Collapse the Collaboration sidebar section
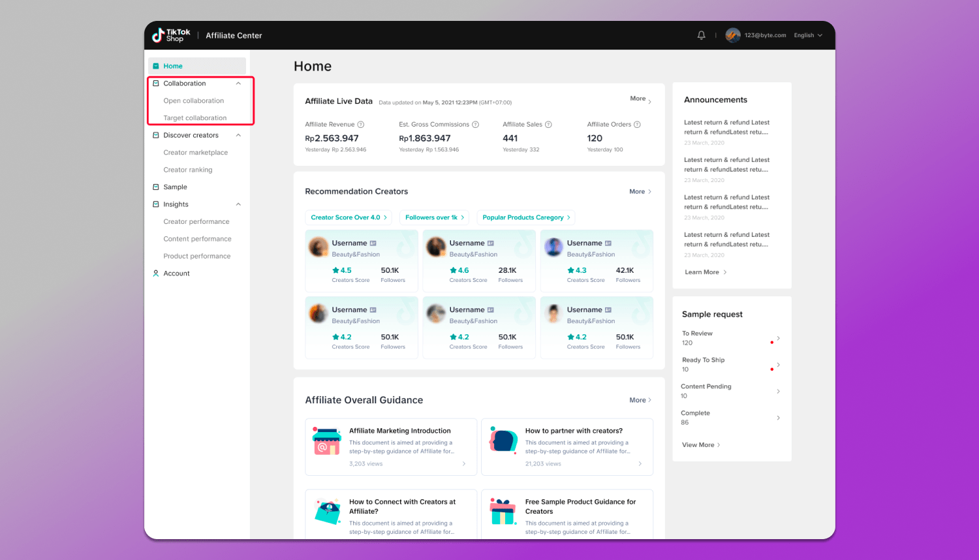Image resolution: width=979 pixels, height=560 pixels. click(x=238, y=84)
